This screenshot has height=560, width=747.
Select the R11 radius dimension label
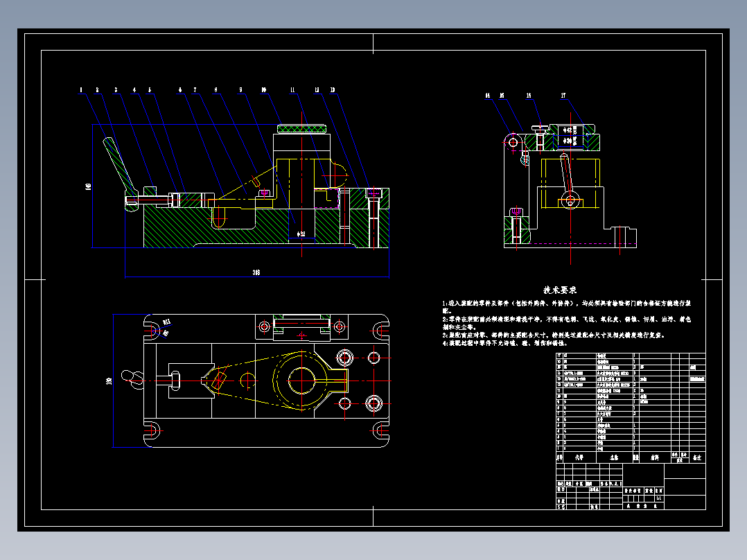click(x=167, y=323)
